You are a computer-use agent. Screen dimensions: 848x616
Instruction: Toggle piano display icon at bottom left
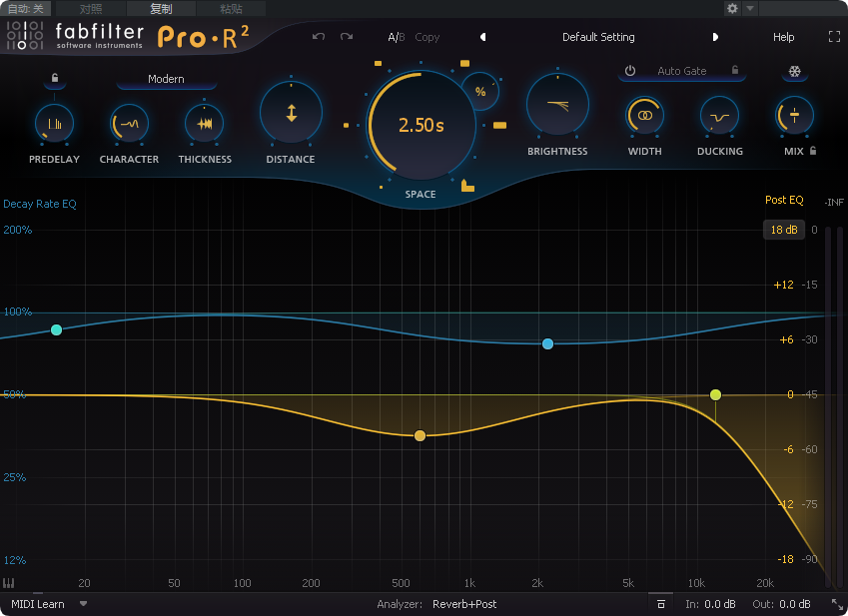(x=9, y=583)
